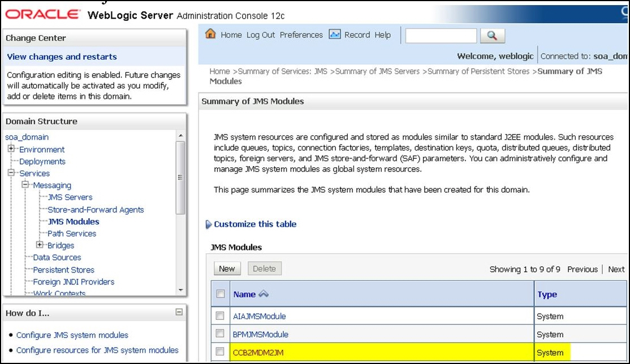Click the Customize this table arrow icon
Viewport: 630px width, 364px height.
[209, 224]
